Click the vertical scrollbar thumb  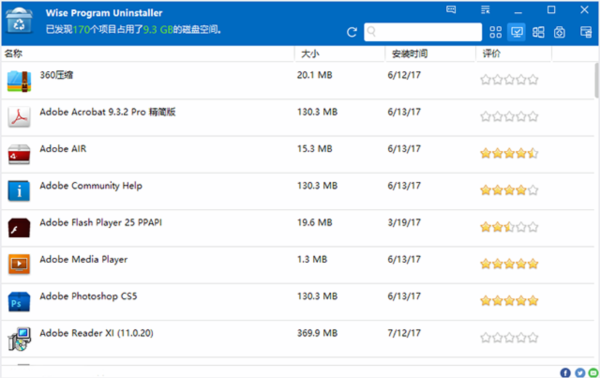click(x=597, y=80)
